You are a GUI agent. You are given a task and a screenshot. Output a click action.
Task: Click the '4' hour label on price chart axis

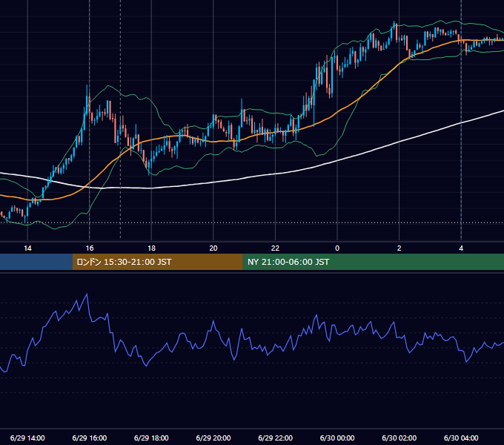coord(461,248)
